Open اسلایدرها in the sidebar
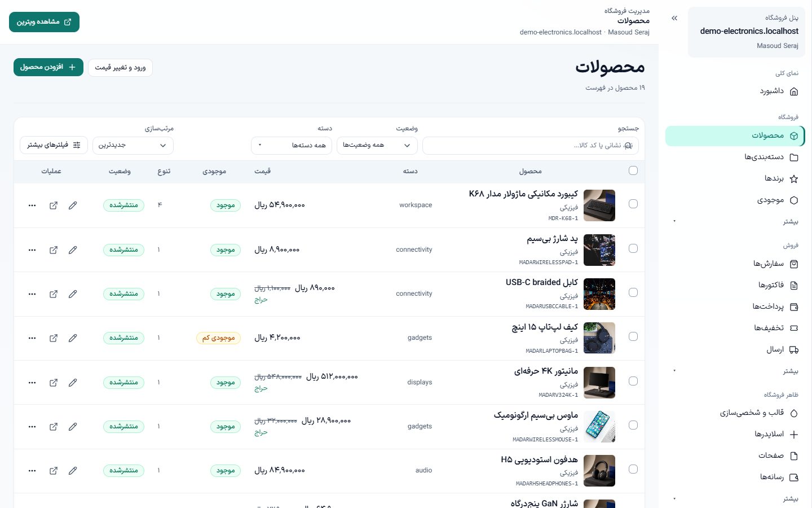This screenshot has width=812, height=508. pos(735,434)
